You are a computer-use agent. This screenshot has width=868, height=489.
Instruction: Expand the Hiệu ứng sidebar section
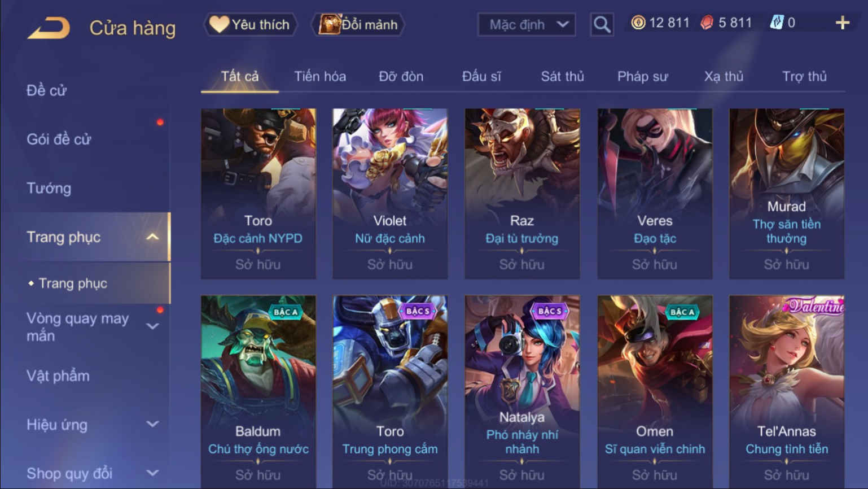coord(152,424)
